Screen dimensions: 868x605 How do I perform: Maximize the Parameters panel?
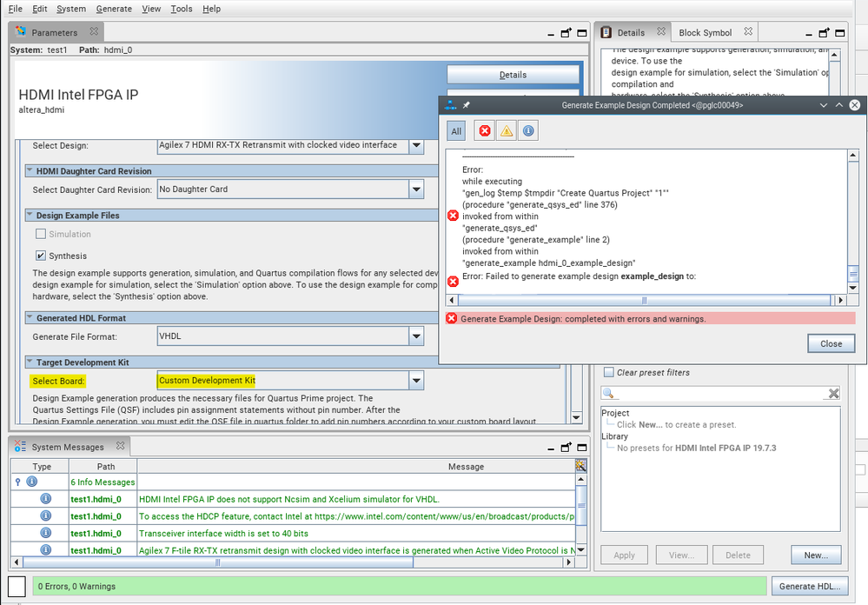(x=582, y=33)
